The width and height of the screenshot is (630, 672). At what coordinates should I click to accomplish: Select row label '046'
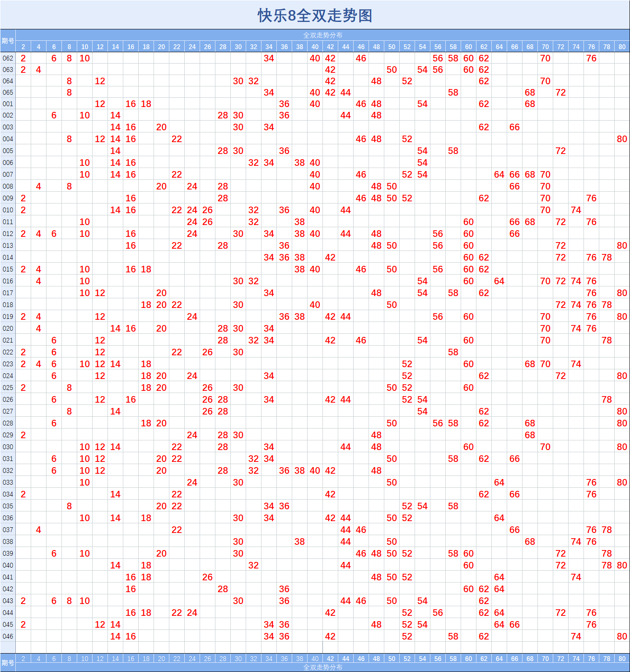[8, 636]
